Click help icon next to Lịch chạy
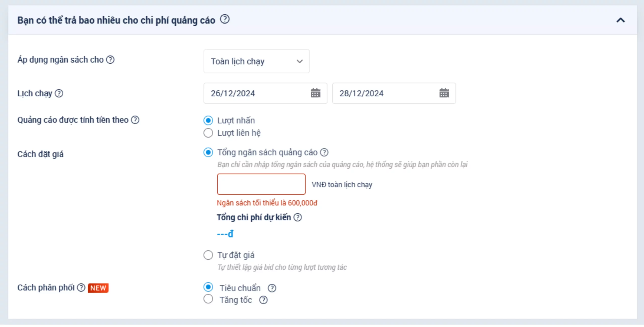 (59, 93)
